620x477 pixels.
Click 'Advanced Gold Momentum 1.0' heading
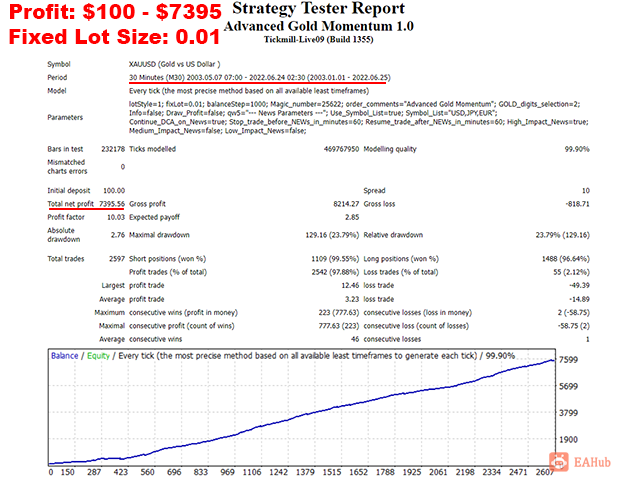pos(319,26)
